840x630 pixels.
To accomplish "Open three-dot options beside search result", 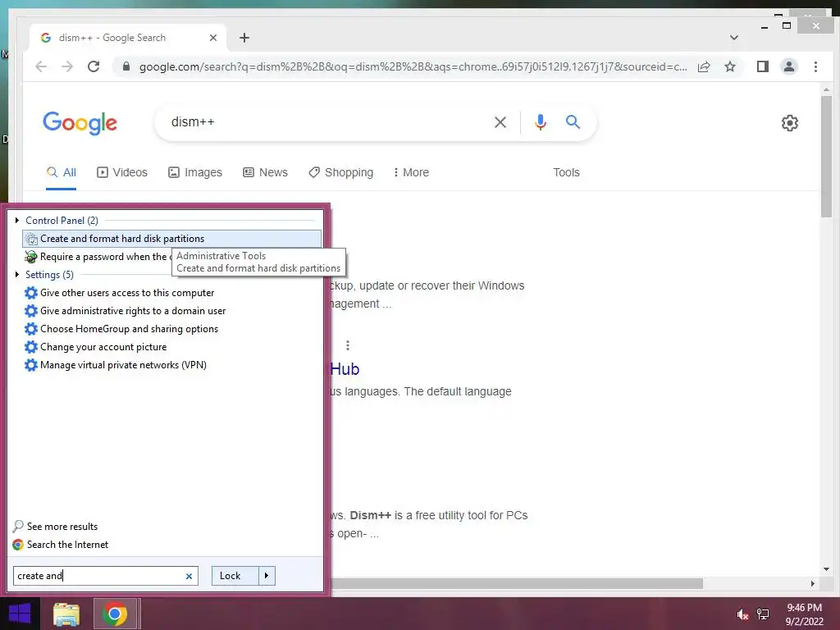I will [348, 345].
